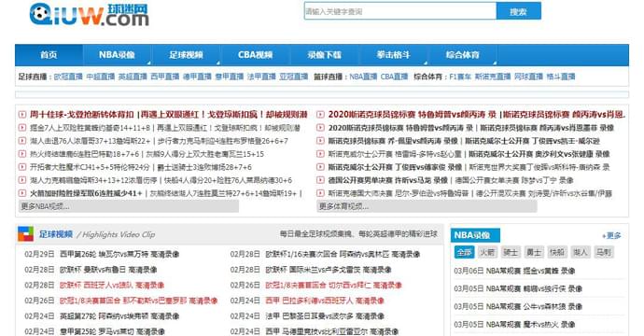Click the +更多 link in NBA录像 panel
644x336 pixels.
[x=611, y=236]
